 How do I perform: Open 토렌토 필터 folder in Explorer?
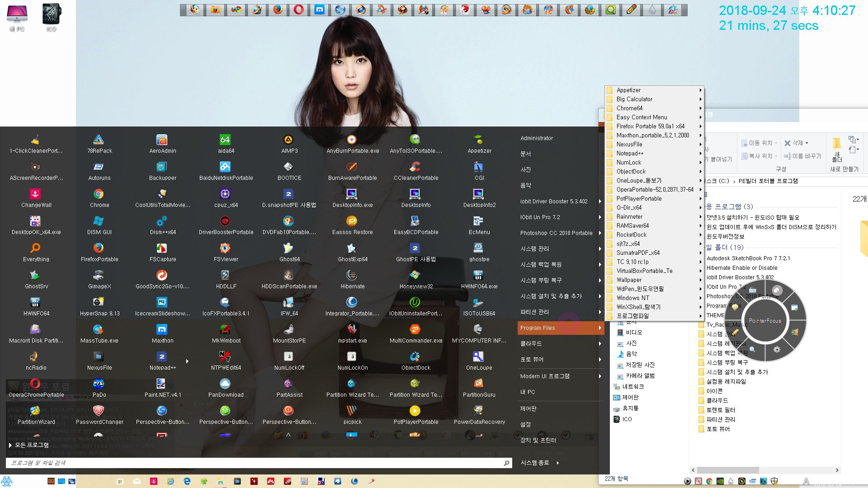point(717,410)
